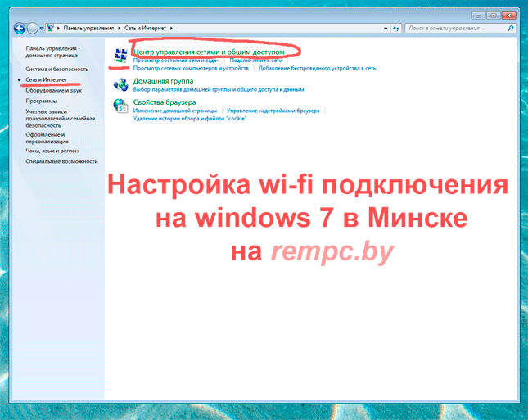Click the Control Panel icon in address bar

tap(50, 28)
